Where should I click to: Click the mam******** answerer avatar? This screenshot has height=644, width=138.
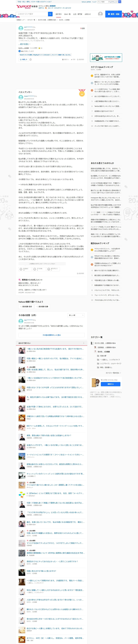21,97
